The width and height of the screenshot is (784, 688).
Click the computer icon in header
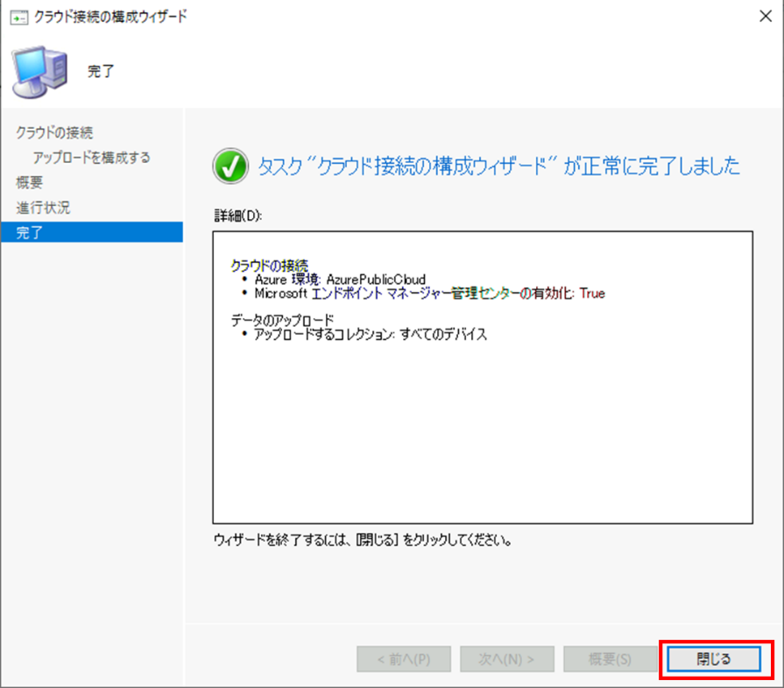[x=40, y=71]
